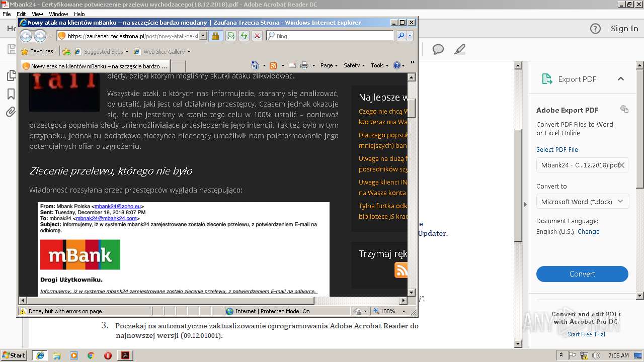Start Bing search with magnifier button
Image resolution: width=644 pixels, height=362 pixels.
[400, 36]
